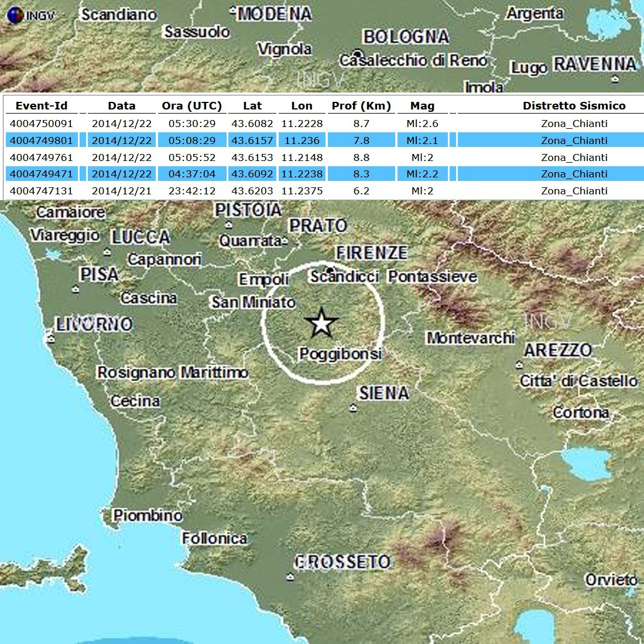The image size is (644, 644).
Task: Open event 4004749761
Action: click(41, 157)
